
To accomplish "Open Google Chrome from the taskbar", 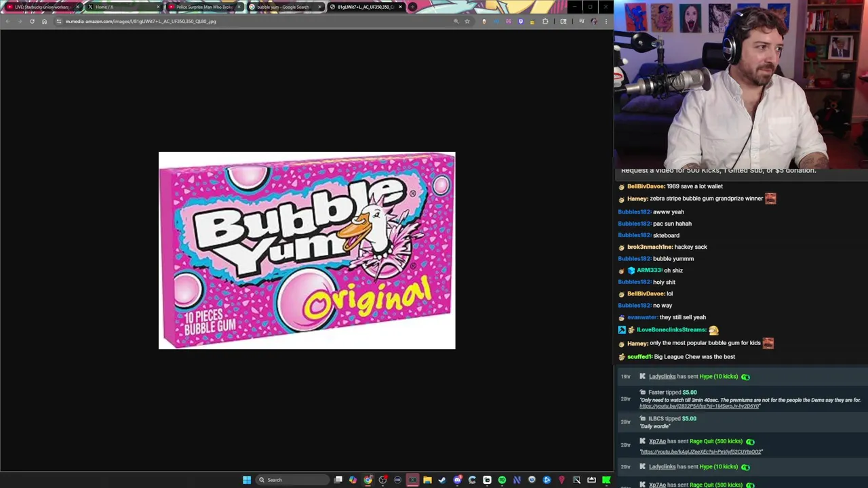I will [368, 480].
